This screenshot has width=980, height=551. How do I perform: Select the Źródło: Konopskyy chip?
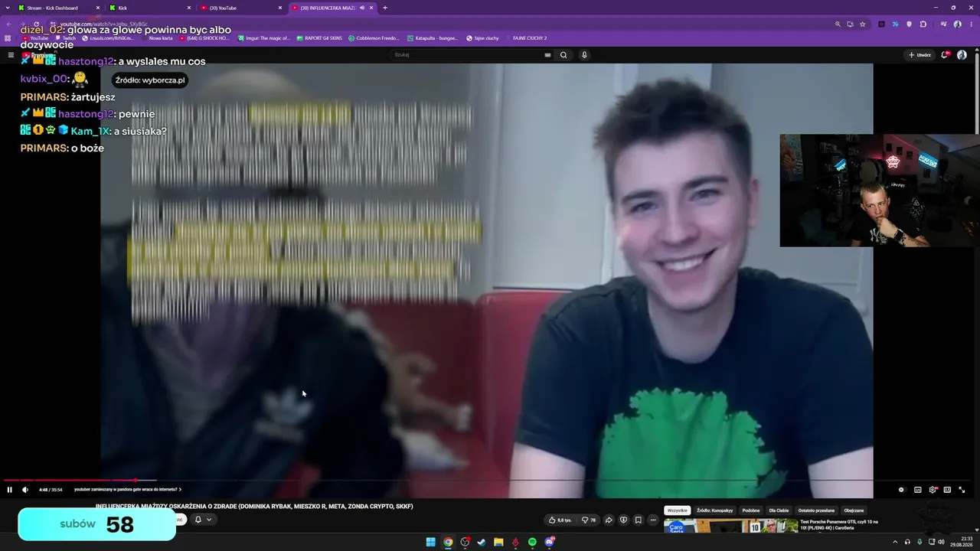click(715, 510)
